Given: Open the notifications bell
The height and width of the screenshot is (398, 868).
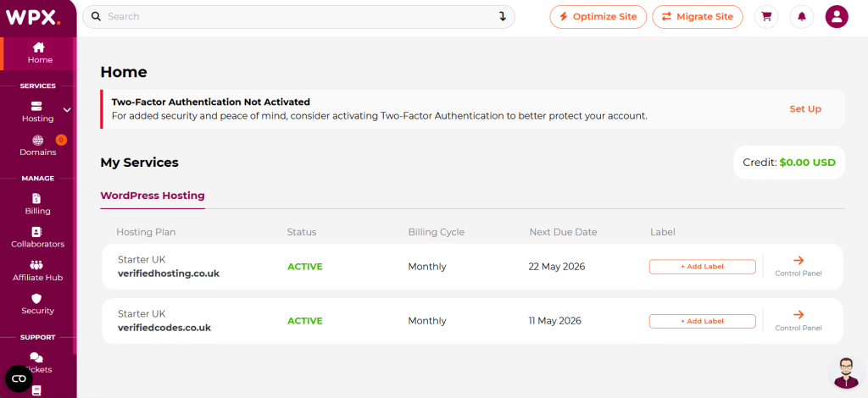Looking at the screenshot, I should point(802,17).
